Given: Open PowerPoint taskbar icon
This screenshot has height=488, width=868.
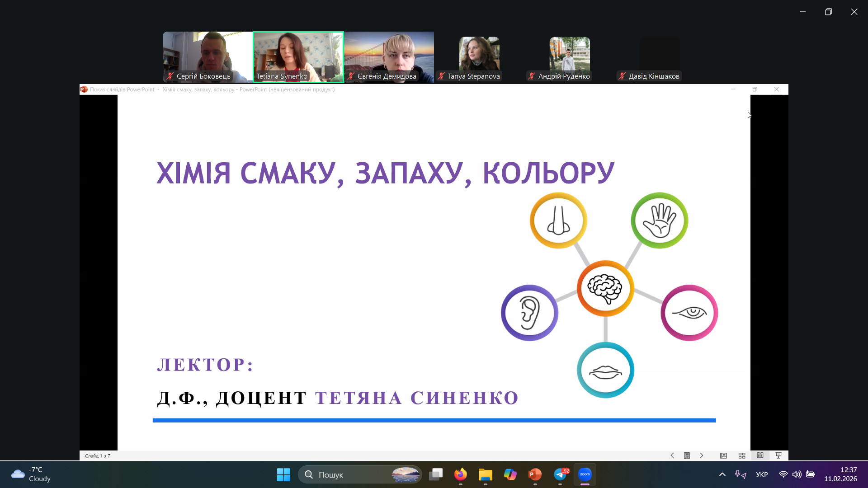Looking at the screenshot, I should (x=535, y=474).
